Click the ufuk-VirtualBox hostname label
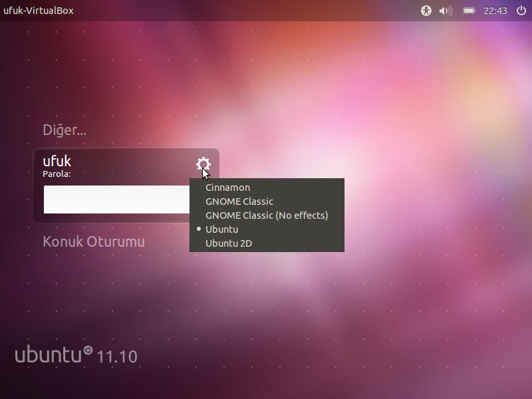Viewport: 532px width, 399px height. [x=39, y=11]
